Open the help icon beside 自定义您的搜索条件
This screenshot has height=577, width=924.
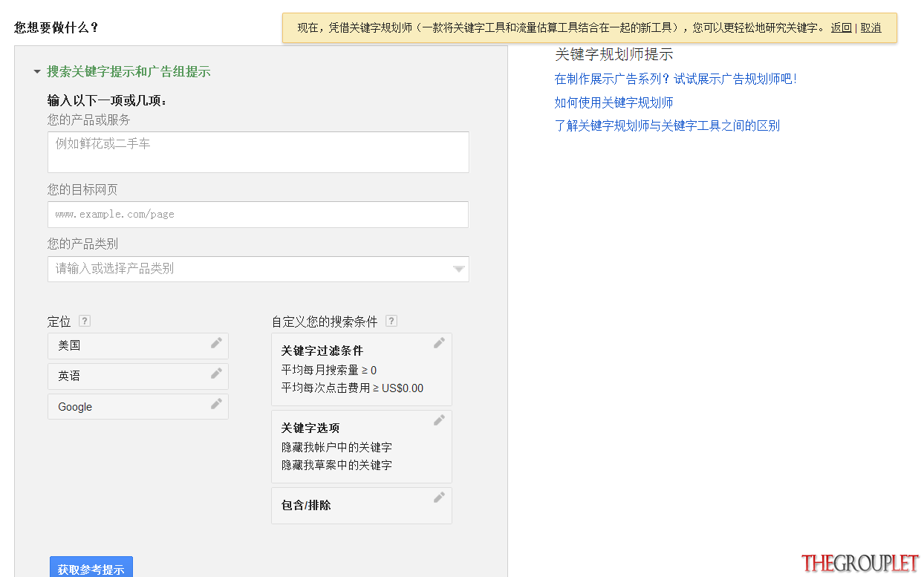(x=391, y=321)
